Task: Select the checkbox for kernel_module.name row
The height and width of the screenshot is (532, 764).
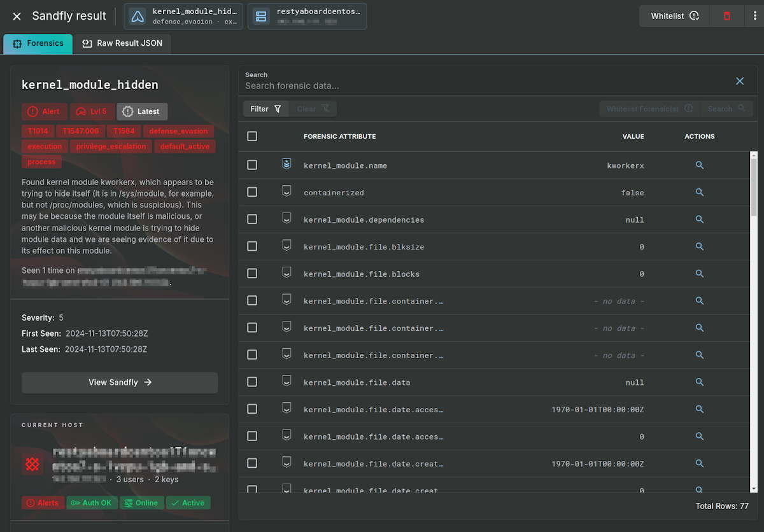Action: [x=252, y=164]
